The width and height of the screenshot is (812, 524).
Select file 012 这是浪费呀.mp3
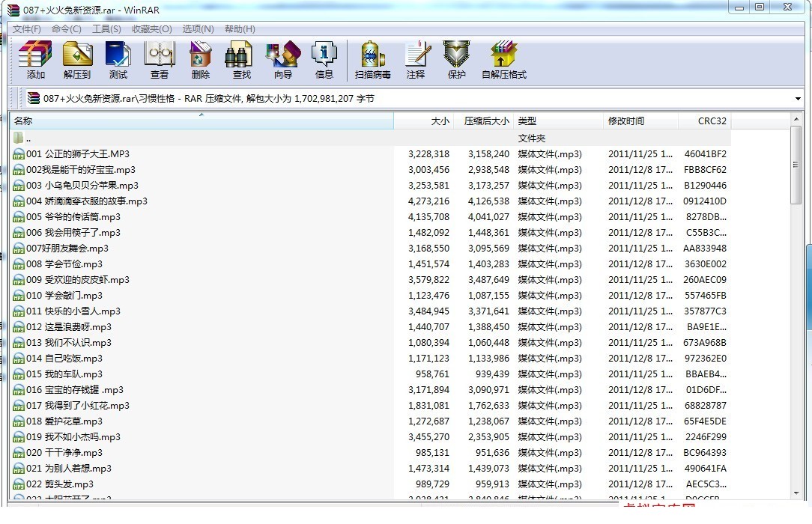[x=69, y=327]
